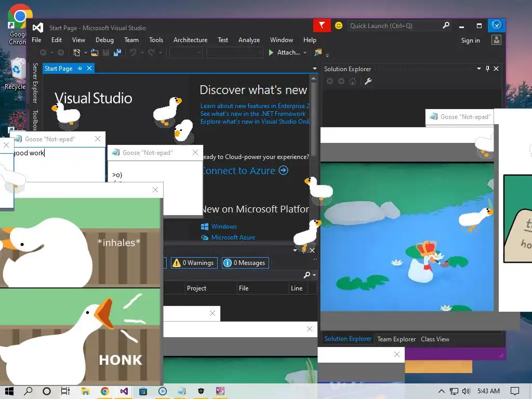Click Sign in
532x399 pixels.
(470, 41)
